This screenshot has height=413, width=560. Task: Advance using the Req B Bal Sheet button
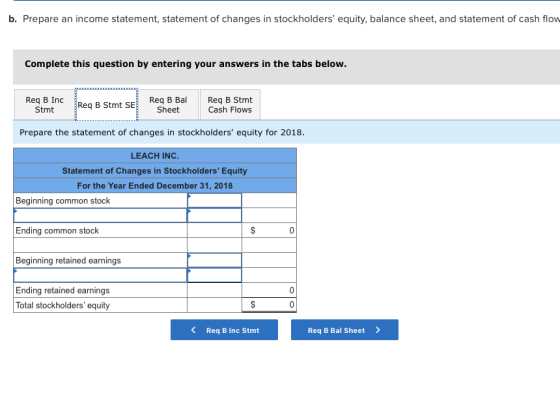point(345,330)
